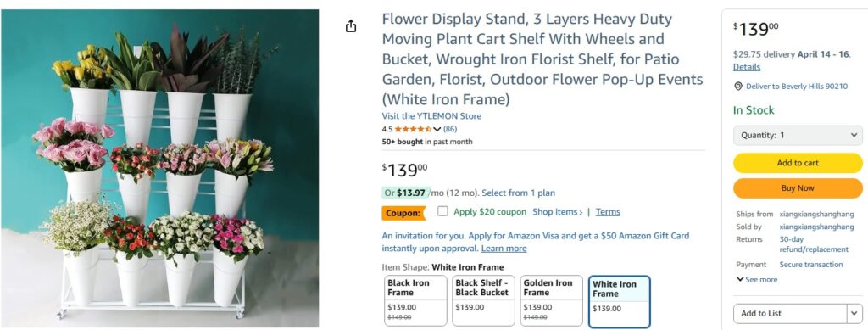Screen dimensions: 868x330
Task: Click the Add to cart button
Action: [x=798, y=163]
